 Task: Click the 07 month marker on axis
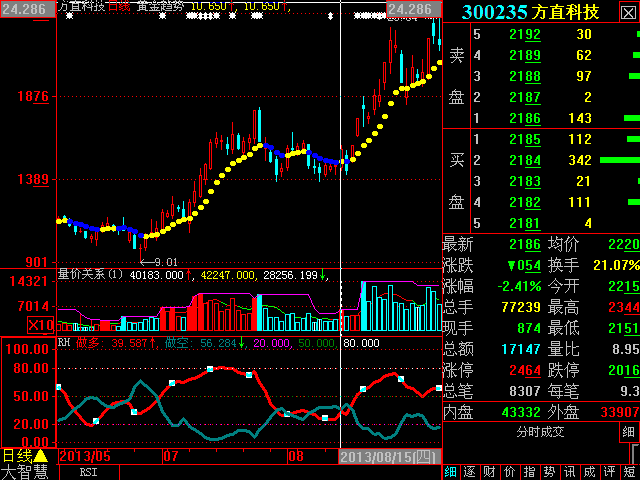click(171, 456)
